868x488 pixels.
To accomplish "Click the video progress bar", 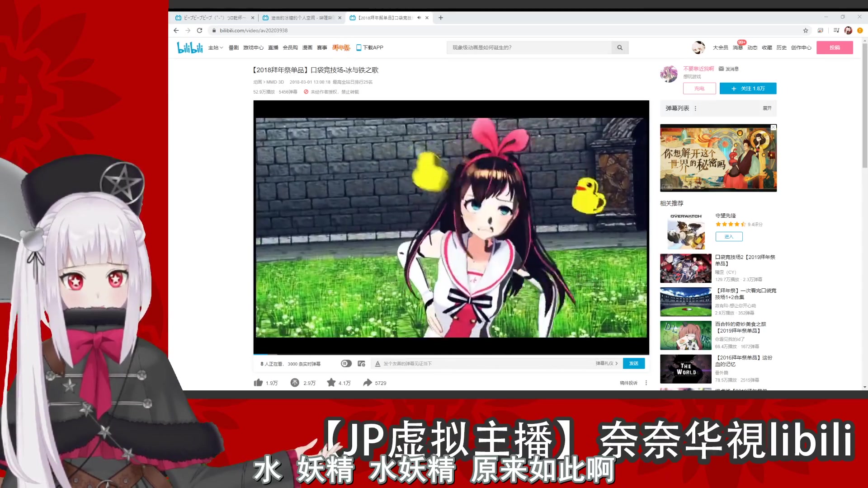I will tap(451, 354).
